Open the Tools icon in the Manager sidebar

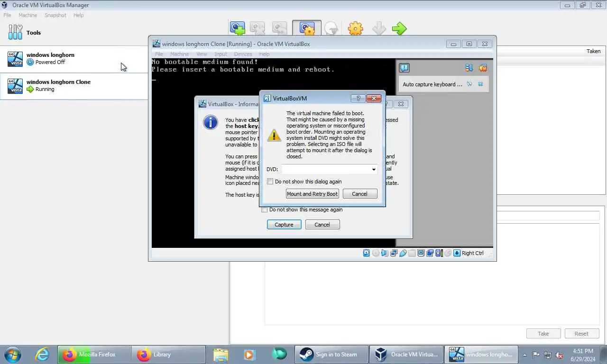(15, 32)
